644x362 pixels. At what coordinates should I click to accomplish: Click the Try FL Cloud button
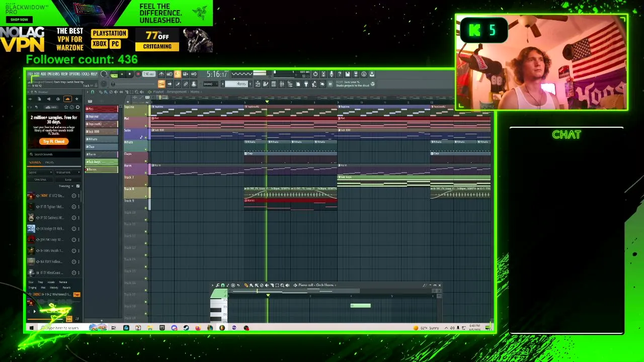pos(54,141)
